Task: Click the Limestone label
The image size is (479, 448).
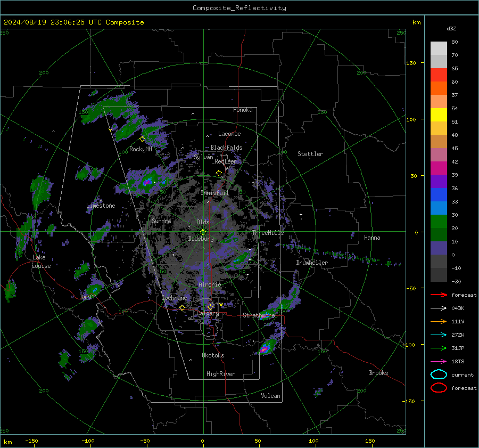Action: (x=101, y=206)
